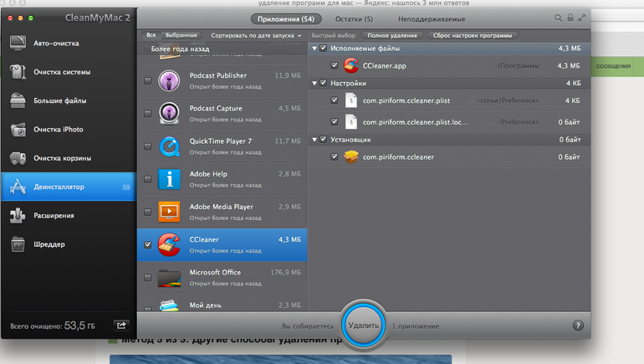The width and height of the screenshot is (644, 364).
Task: Click the lock icon in title bar
Action: tap(570, 18)
